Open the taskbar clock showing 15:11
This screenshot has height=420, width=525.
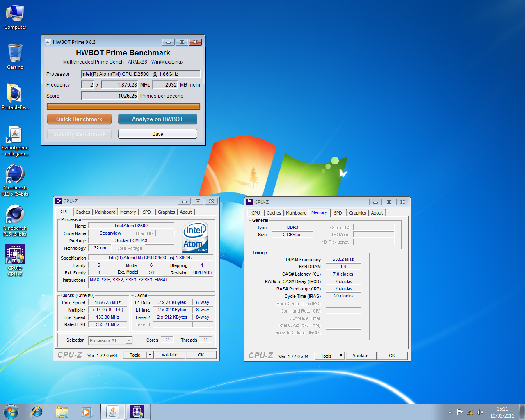[502, 412]
